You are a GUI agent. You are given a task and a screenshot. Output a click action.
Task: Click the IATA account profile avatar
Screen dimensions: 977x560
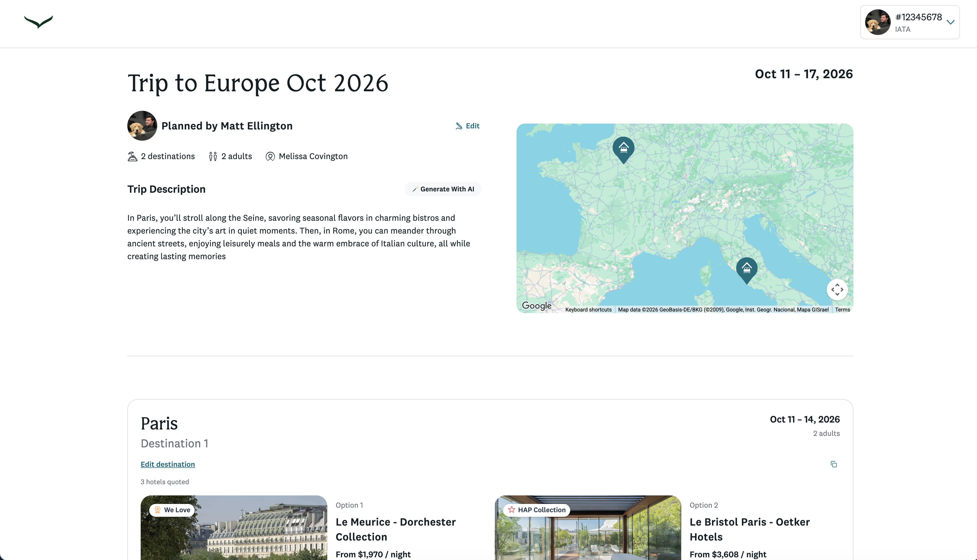878,22
